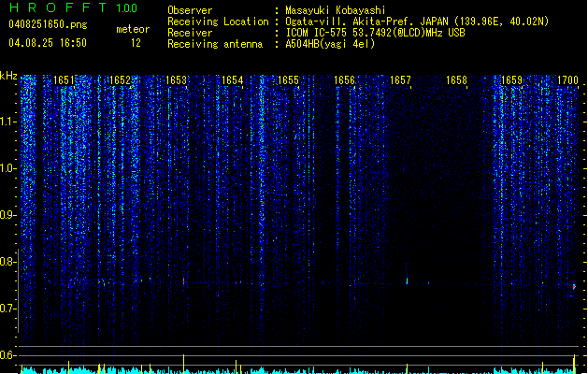This screenshot has height=374, width=588.
Task: Click the 1.0 kHz axis label
Action: pyautogui.click(x=7, y=168)
